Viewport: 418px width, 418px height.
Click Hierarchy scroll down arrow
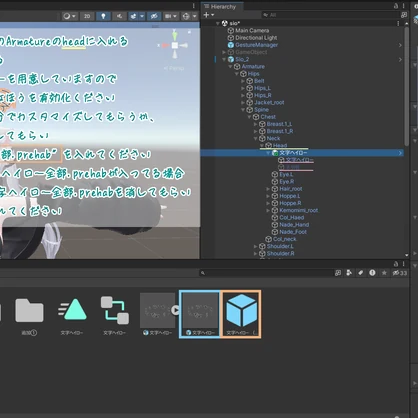407,255
